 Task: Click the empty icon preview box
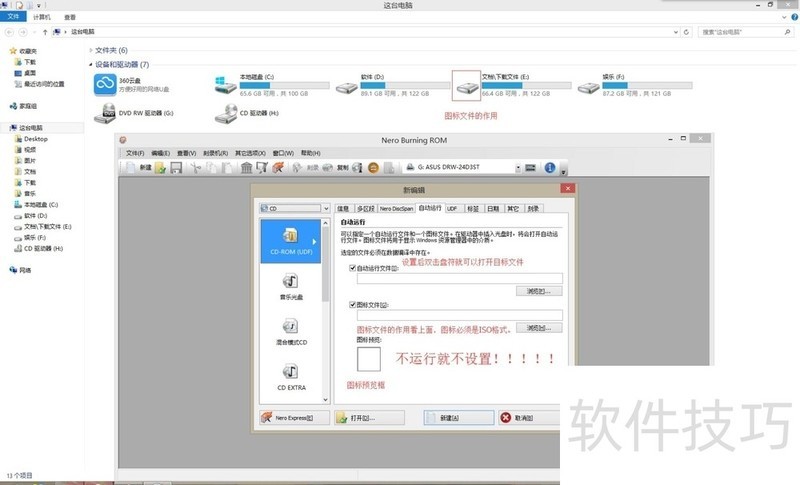click(368, 359)
